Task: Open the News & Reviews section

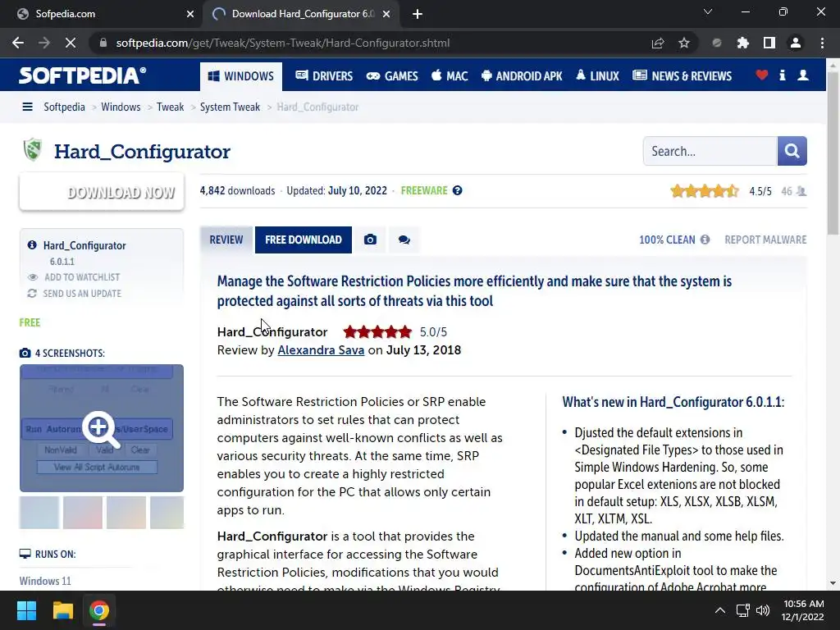Action: point(682,76)
